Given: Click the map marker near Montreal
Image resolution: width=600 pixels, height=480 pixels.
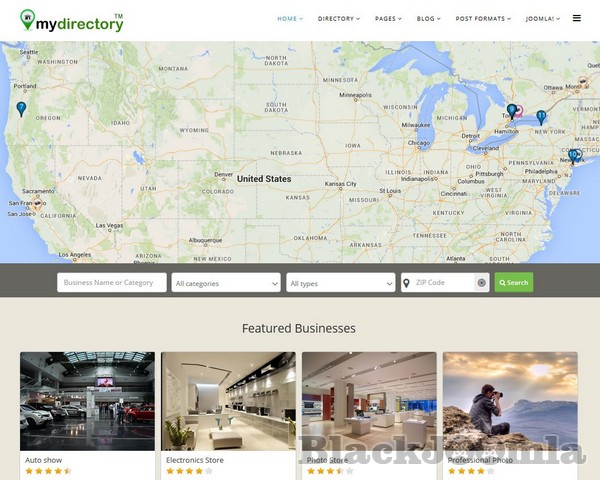Looking at the screenshot, I should pos(582,82).
